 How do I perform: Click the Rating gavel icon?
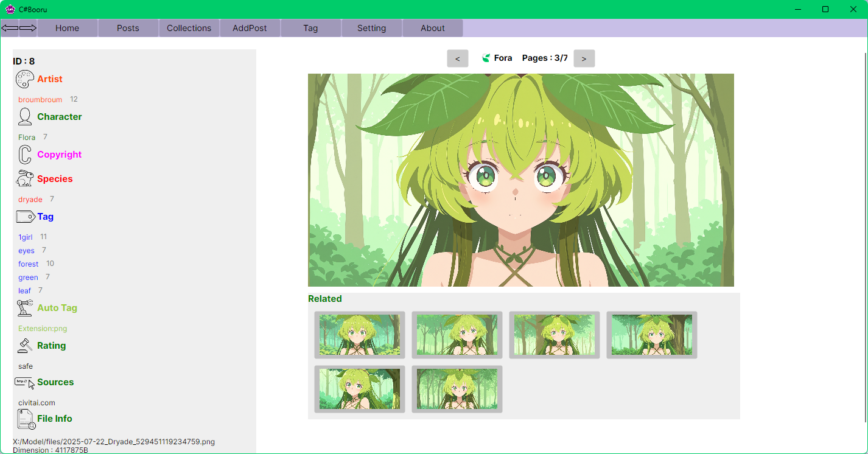tap(25, 346)
